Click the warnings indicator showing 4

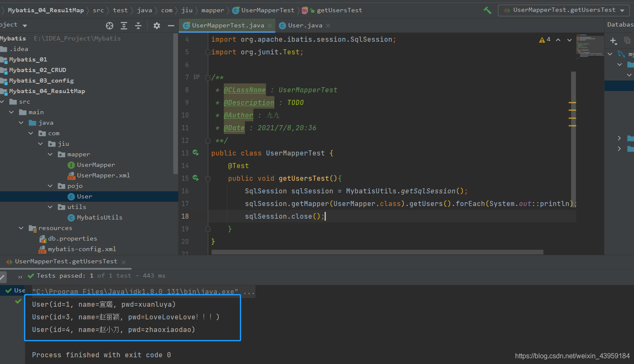tap(545, 40)
